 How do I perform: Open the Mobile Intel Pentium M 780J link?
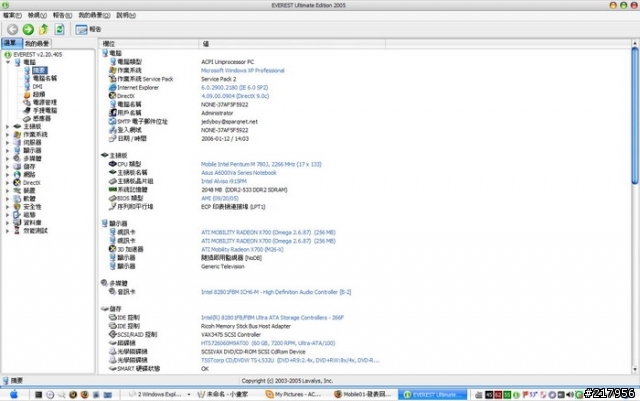(261, 164)
